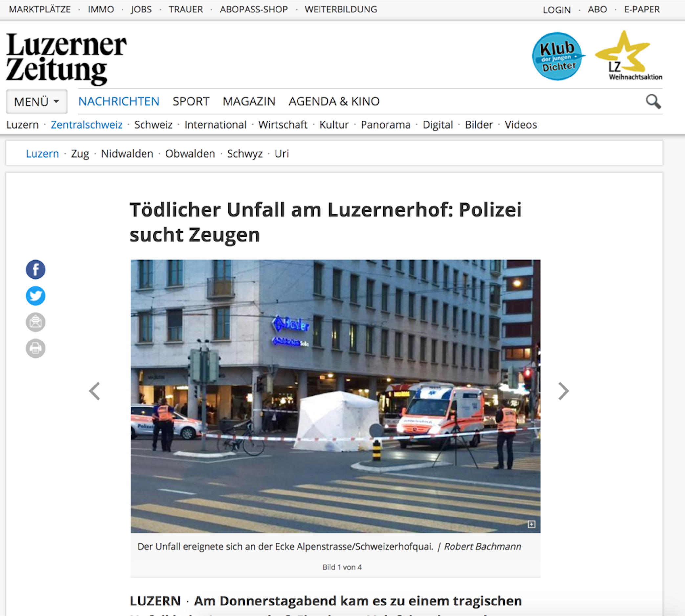
Task: Go to the Kultur section
Action: click(x=334, y=125)
